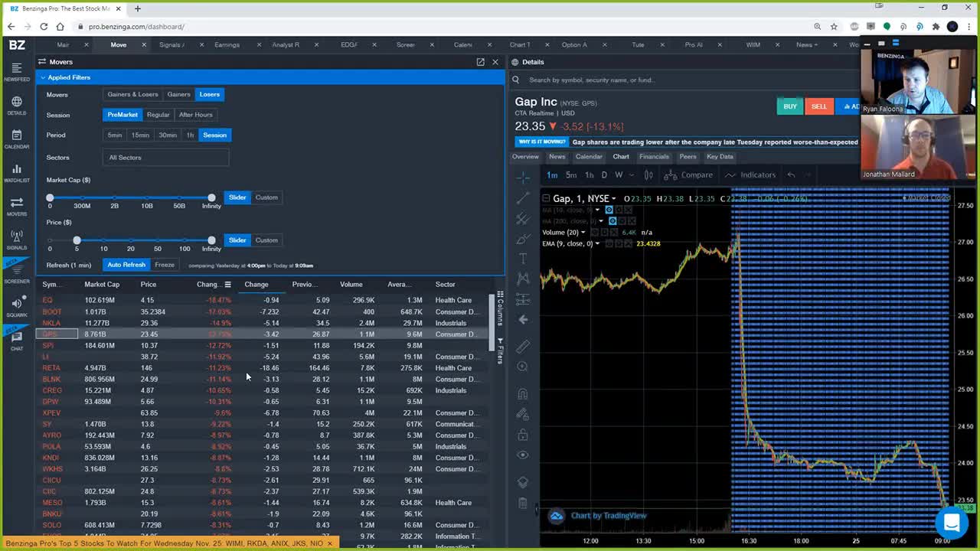Select the Gainers & Losers movers option

132,95
